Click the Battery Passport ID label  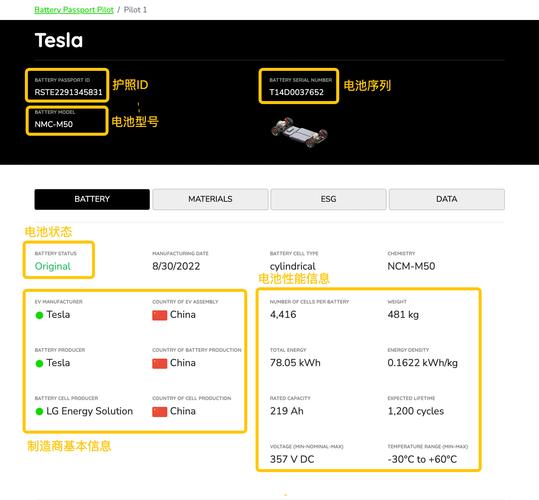(x=62, y=80)
